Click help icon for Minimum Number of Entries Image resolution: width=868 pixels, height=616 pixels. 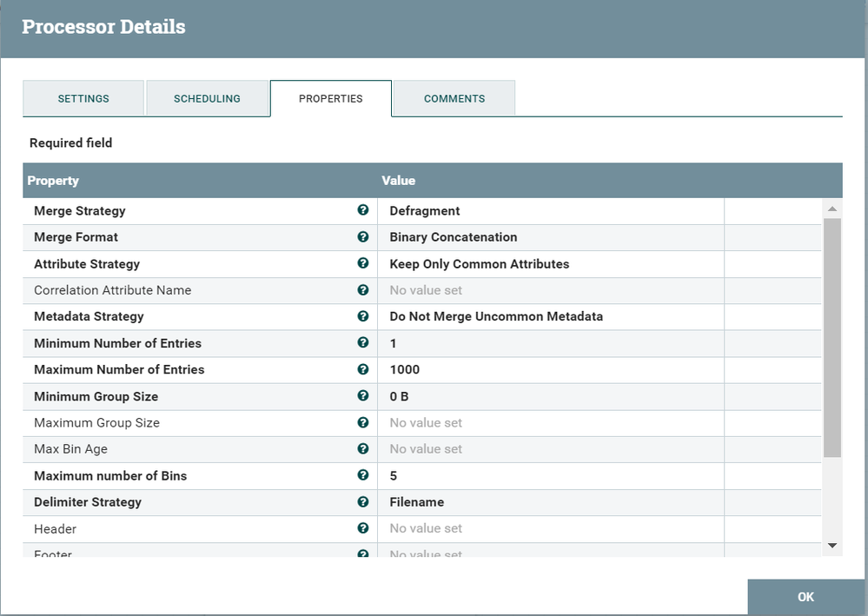click(362, 342)
